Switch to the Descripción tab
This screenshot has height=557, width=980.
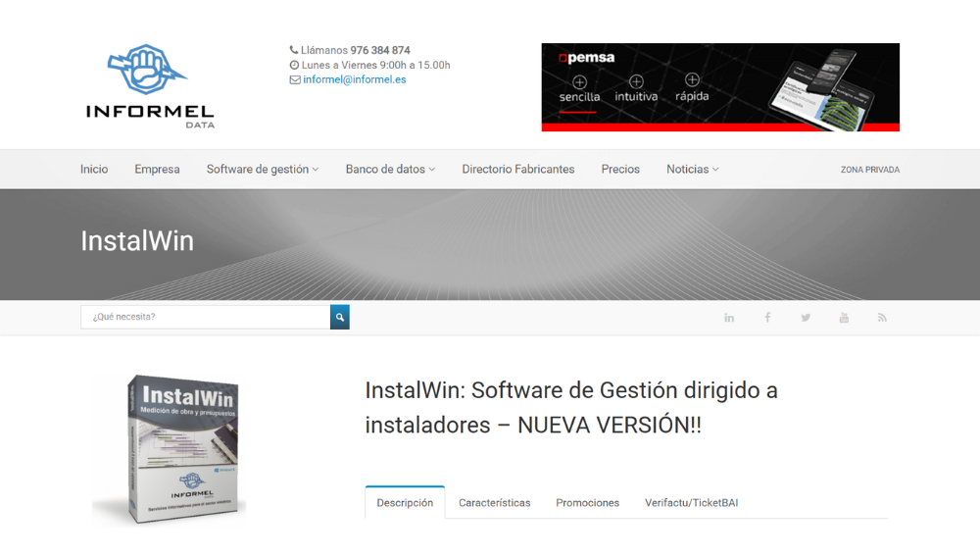[405, 503]
